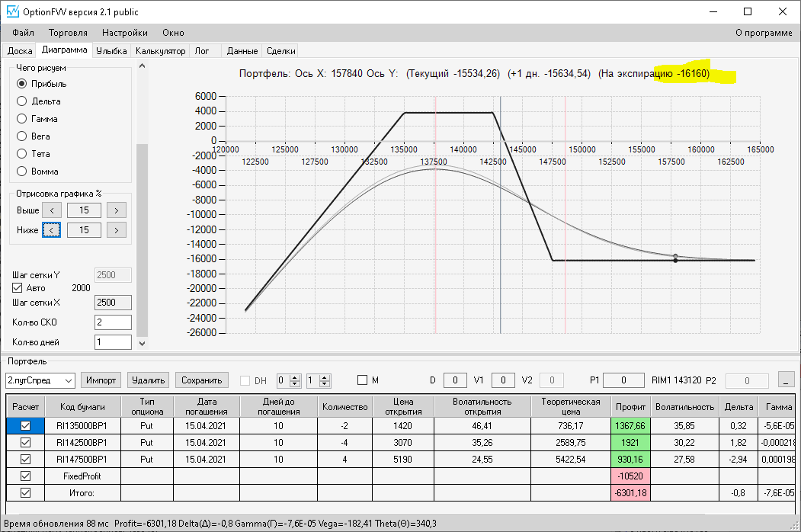Increase the Ниже percent with right arrow
The image size is (801, 532).
pos(117,230)
